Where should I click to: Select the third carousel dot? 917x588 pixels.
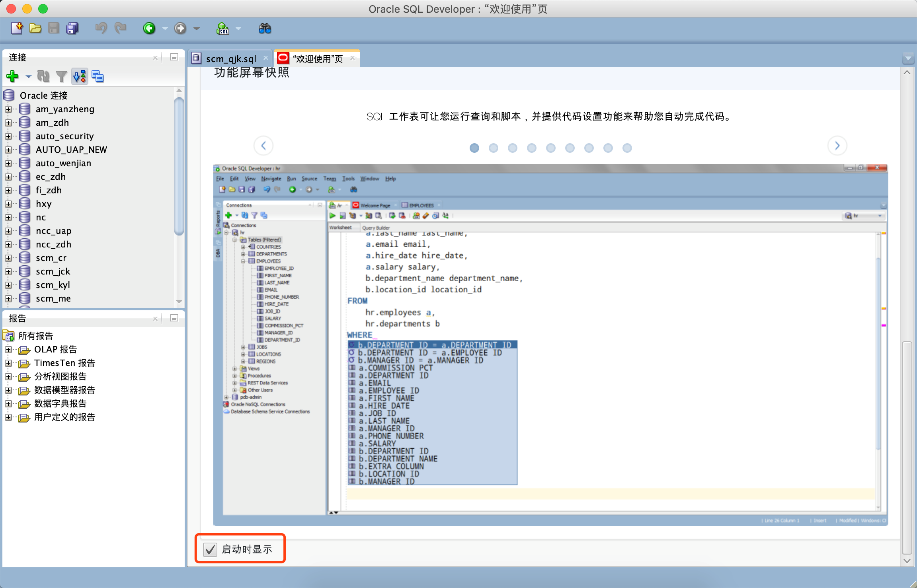(512, 148)
